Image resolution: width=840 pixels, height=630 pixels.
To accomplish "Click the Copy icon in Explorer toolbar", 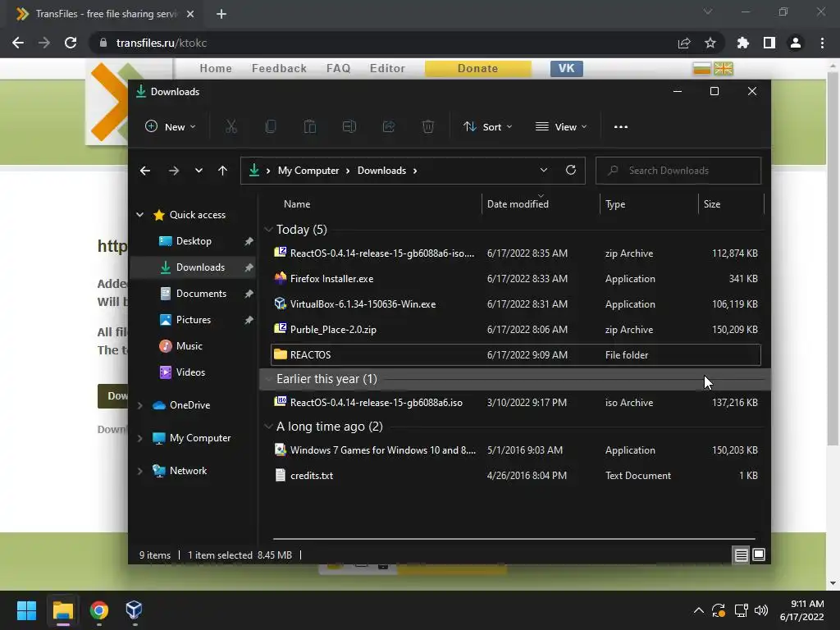I will click(x=271, y=127).
